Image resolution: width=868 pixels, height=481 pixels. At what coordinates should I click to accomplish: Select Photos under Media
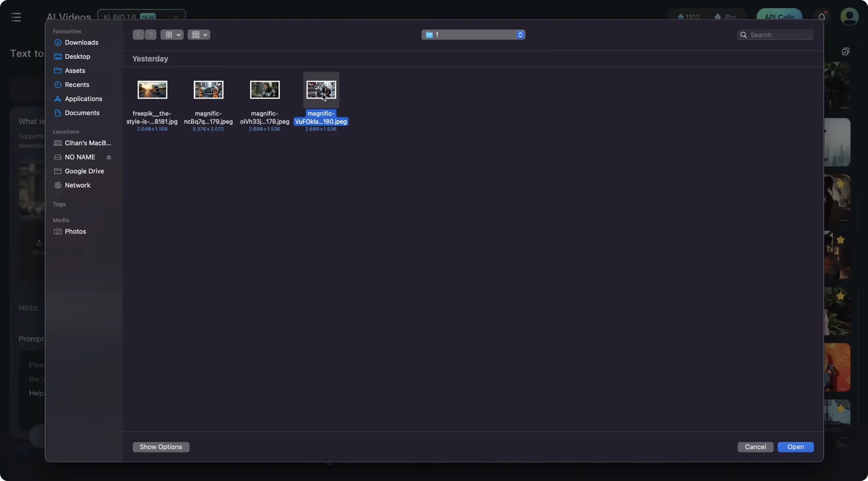[x=75, y=231]
